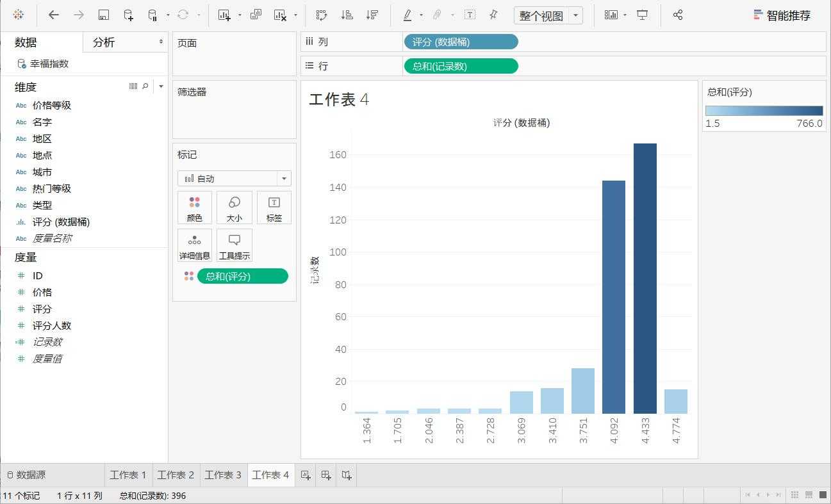Enter presentation mode

click(643, 15)
